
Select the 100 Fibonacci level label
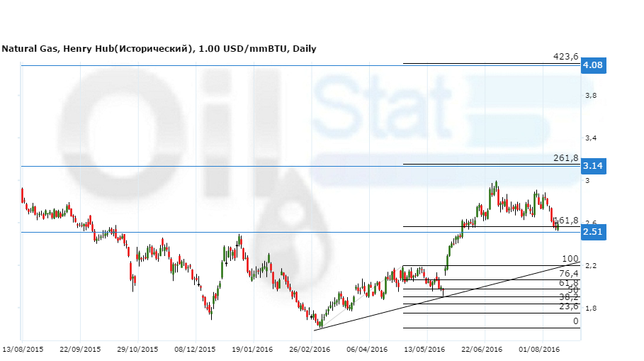pos(570,259)
